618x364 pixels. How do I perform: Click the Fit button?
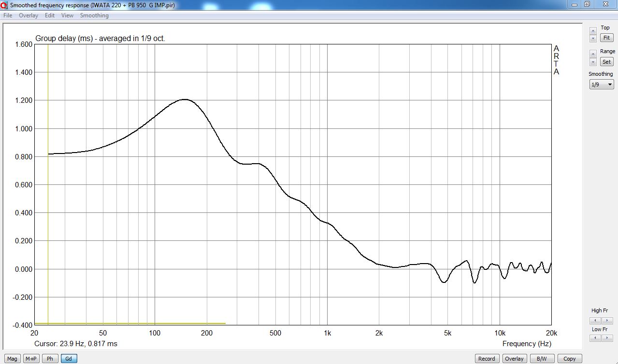[x=606, y=38]
